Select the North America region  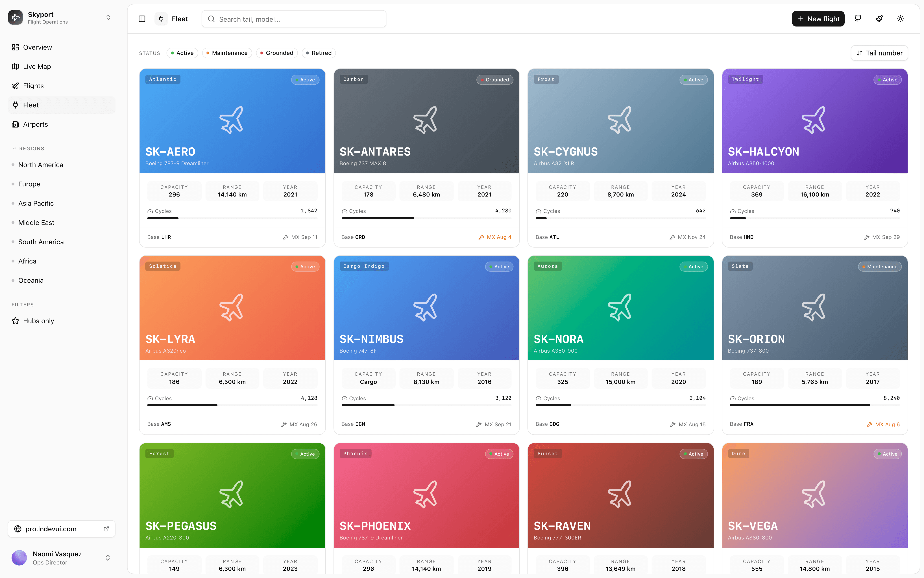(62, 165)
